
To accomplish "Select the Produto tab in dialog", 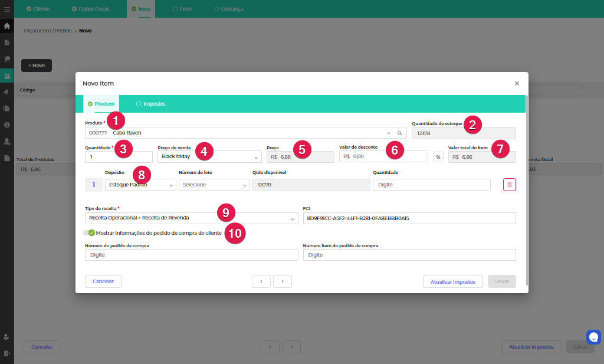I will [101, 104].
